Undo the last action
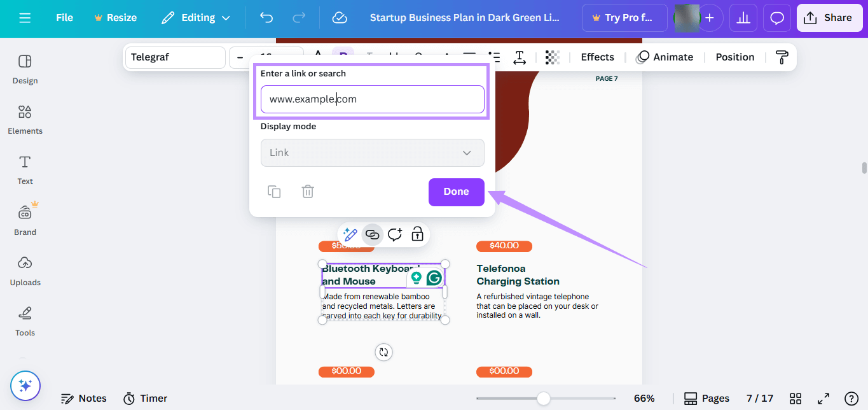The width and height of the screenshot is (868, 410). click(x=266, y=17)
